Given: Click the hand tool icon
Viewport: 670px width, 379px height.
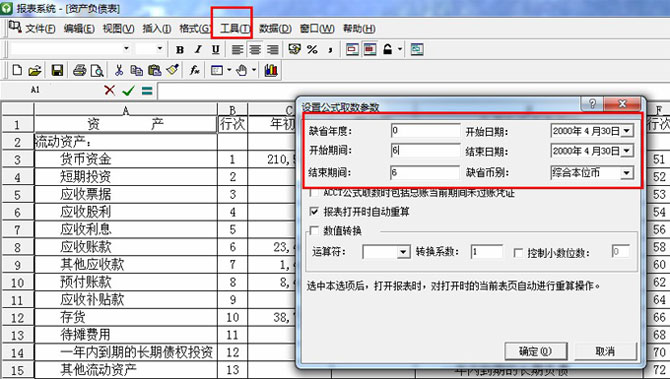Looking at the screenshot, I should pyautogui.click(x=242, y=70).
